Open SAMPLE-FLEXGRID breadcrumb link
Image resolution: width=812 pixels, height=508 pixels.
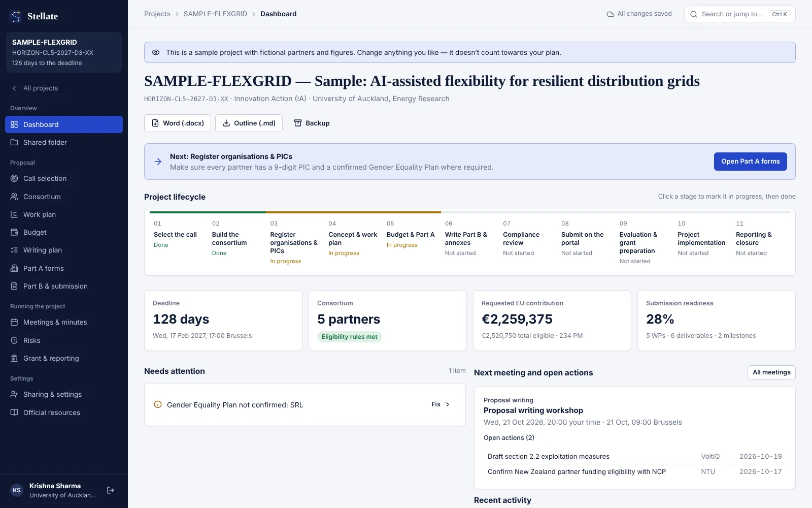coord(215,14)
